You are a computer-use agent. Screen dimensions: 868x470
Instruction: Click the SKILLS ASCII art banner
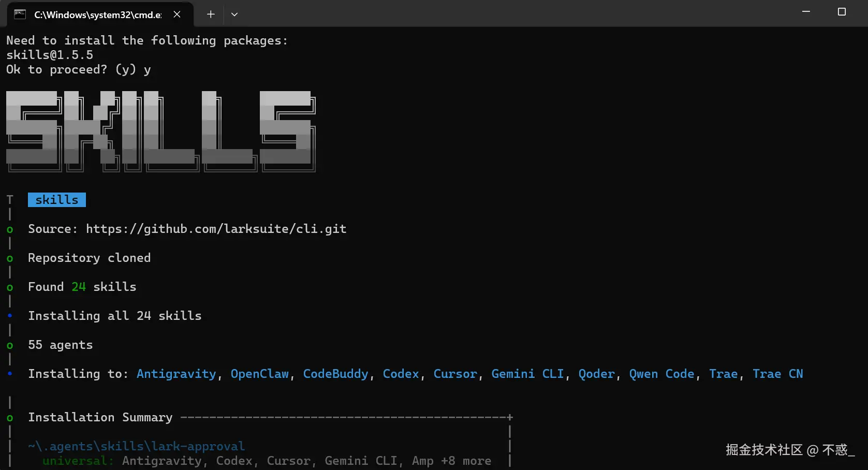161,131
